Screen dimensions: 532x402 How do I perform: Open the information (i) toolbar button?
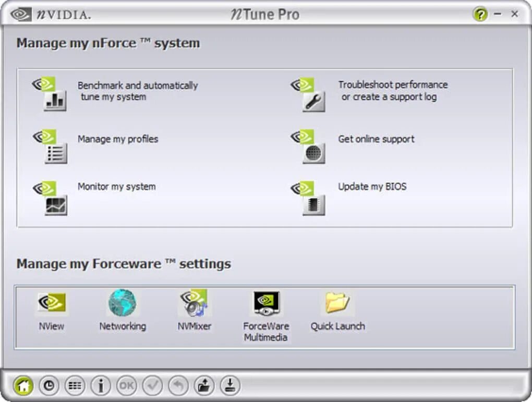pos(101,385)
